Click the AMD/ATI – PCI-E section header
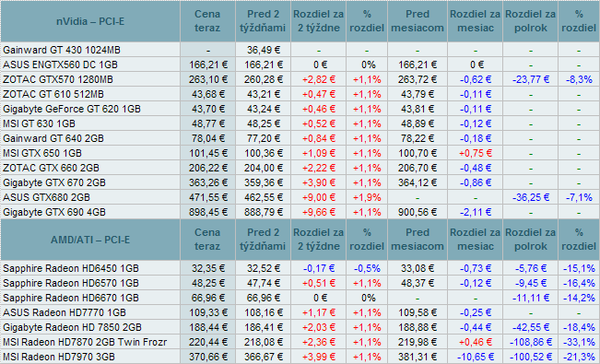Image resolution: width=600 pixels, height=364 pixels. [90, 240]
